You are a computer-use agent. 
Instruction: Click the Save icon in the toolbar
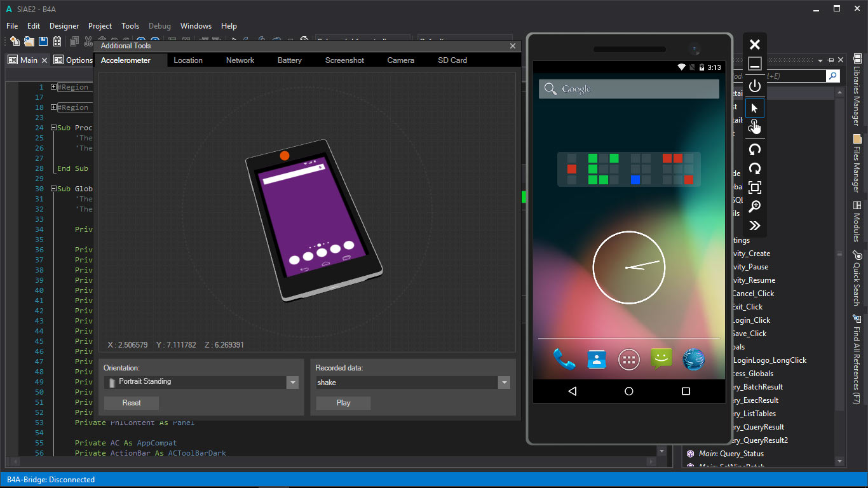point(43,41)
